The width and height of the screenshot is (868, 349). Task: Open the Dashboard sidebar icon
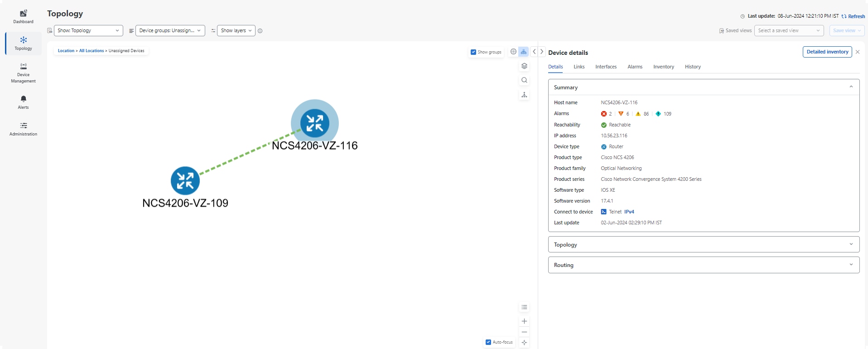coord(23,13)
